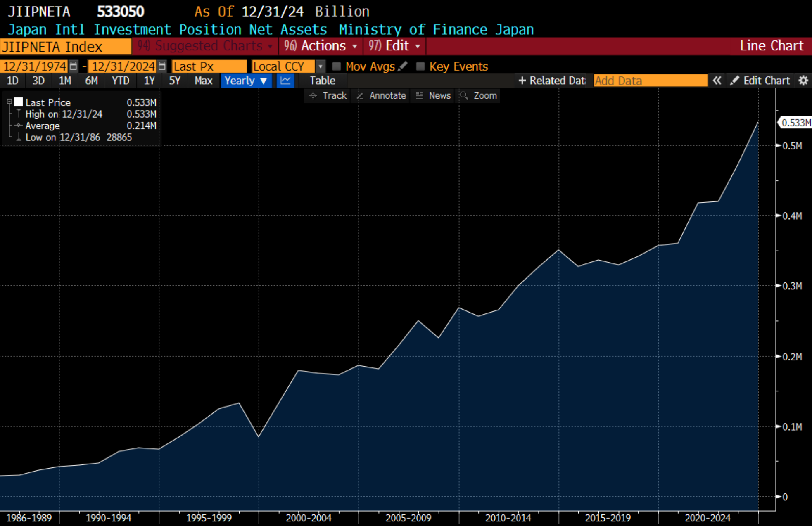Image resolution: width=812 pixels, height=526 pixels.
Task: Collapse panel with double chevron icon
Action: coord(717,81)
